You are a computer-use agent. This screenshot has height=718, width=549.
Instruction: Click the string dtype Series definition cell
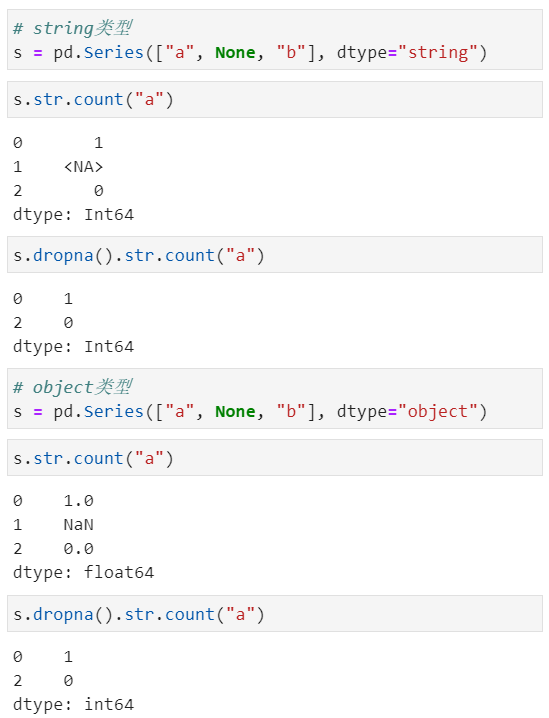coord(275,40)
